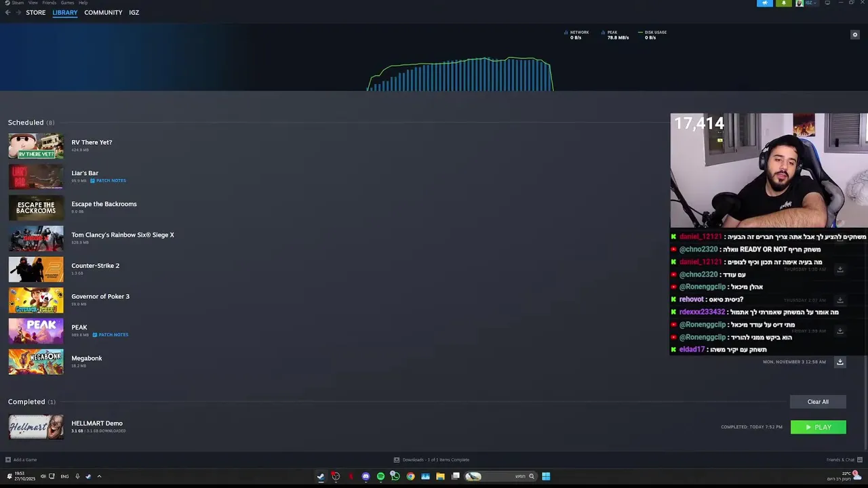Show hidden tray icons chevron

(99, 476)
